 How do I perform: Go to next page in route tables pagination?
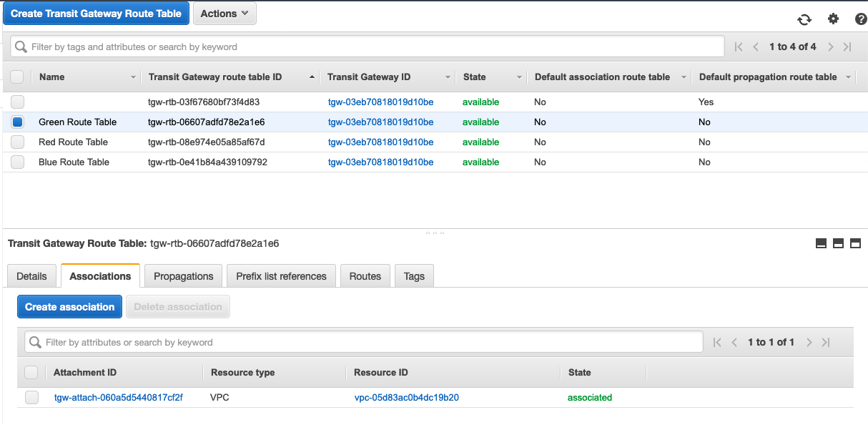(830, 47)
